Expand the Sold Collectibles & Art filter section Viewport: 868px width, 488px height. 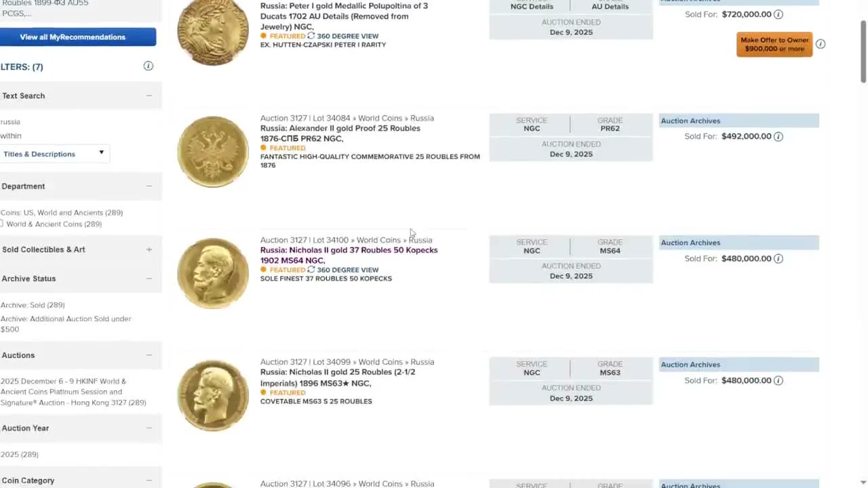pos(149,249)
